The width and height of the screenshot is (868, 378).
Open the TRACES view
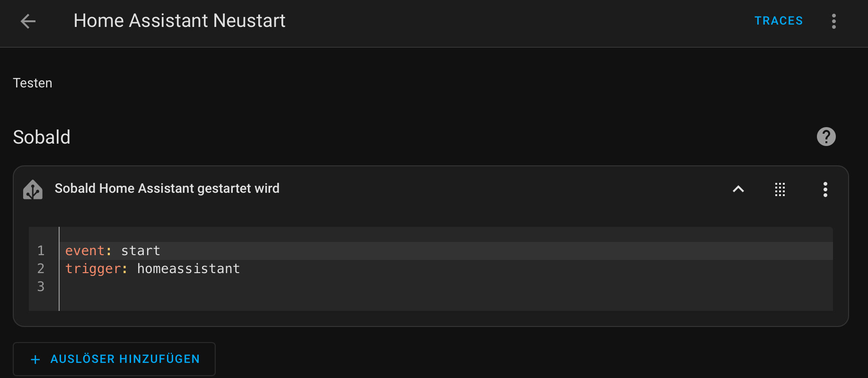pos(779,21)
